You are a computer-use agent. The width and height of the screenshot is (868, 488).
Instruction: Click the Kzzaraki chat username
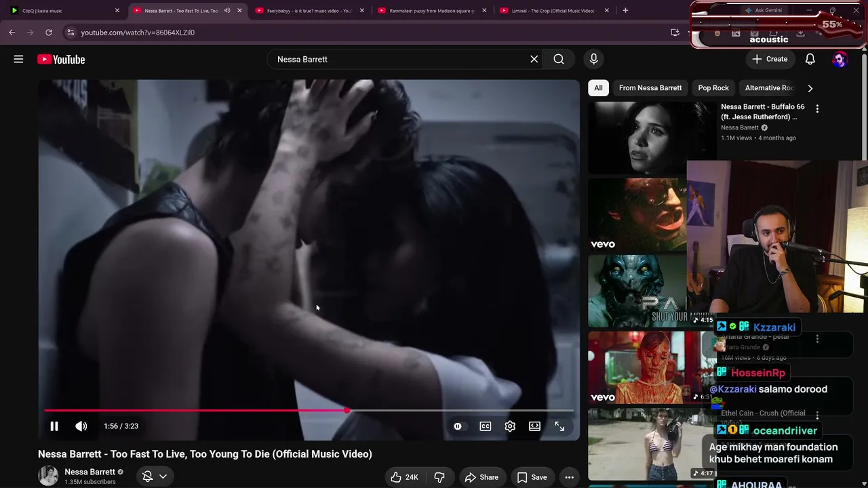(774, 327)
